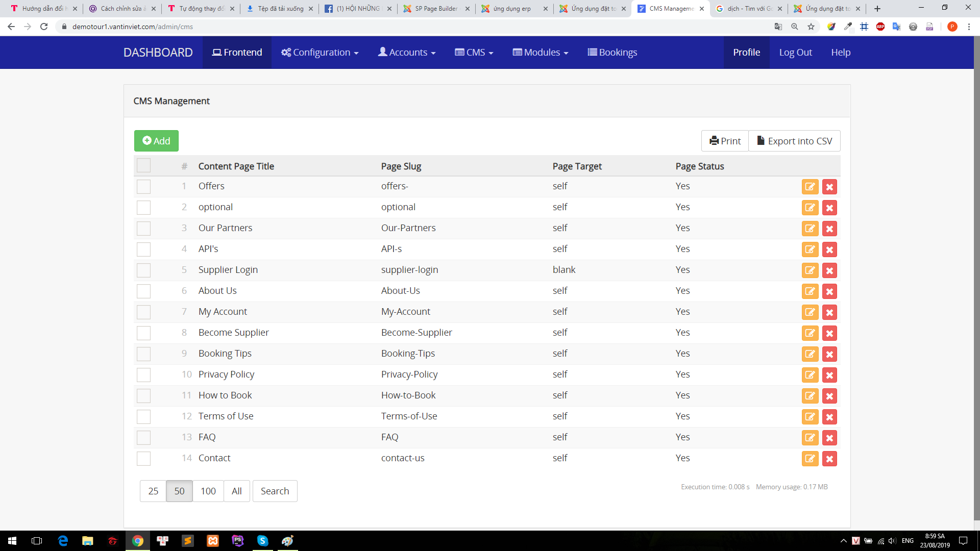
Task: Check the How to Book row checkbox
Action: click(x=144, y=396)
